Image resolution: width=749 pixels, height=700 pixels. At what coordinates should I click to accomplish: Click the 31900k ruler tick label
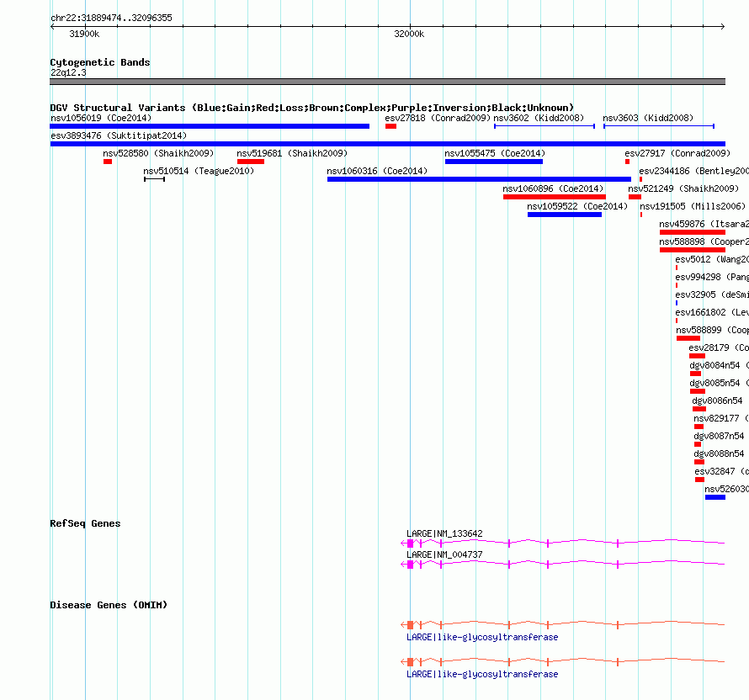pyautogui.click(x=84, y=34)
